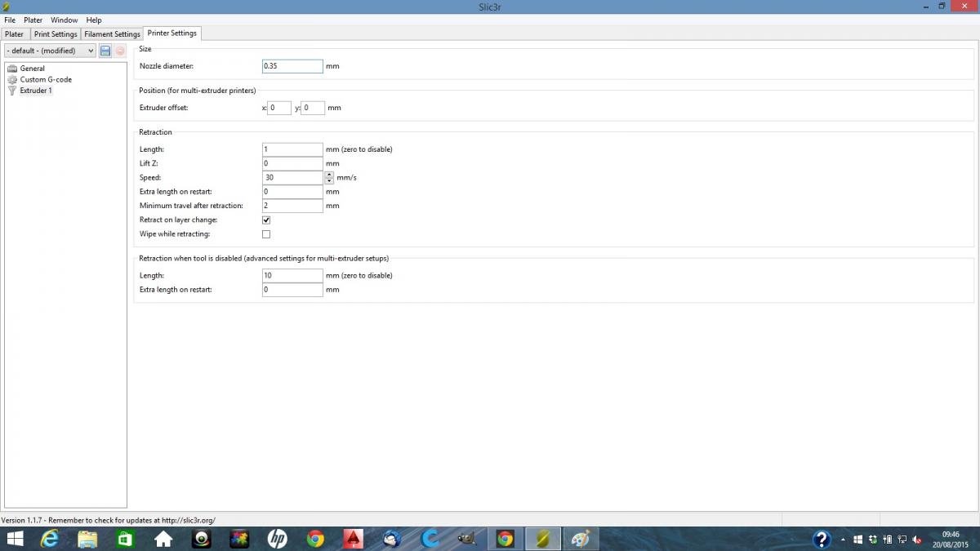Click the red delete preset icon

point(120,51)
